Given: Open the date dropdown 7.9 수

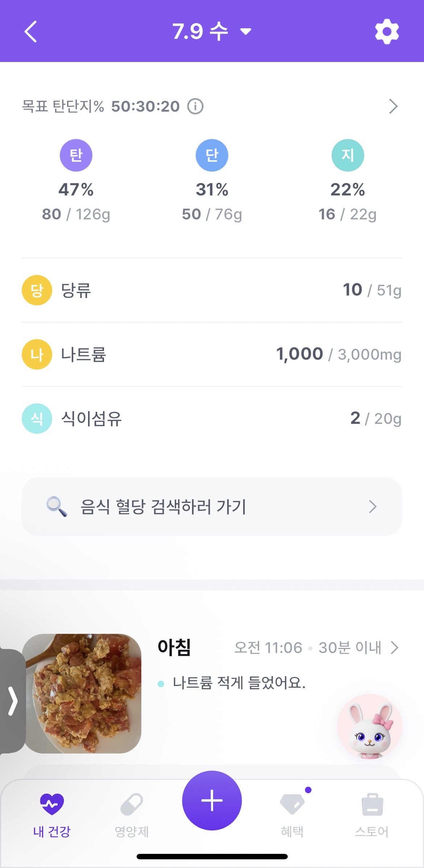Looking at the screenshot, I should tap(212, 32).
